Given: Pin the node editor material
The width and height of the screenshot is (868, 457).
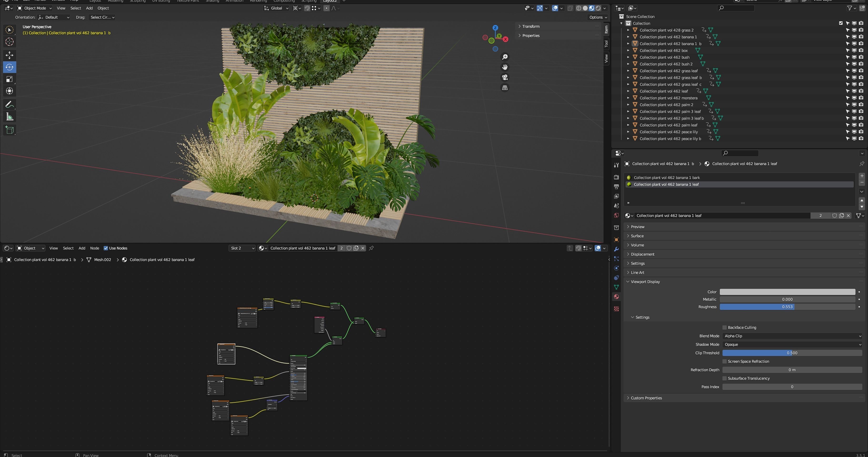Looking at the screenshot, I should coord(371,248).
